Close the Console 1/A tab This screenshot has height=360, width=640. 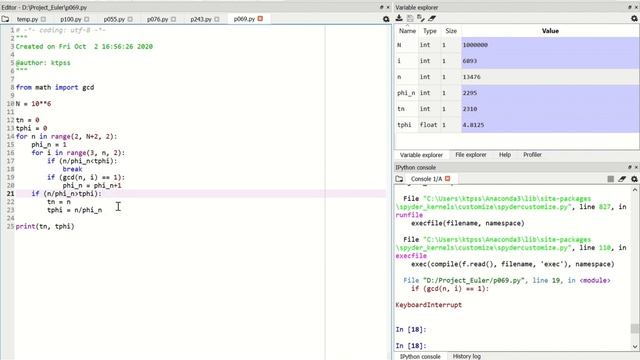[x=448, y=179]
